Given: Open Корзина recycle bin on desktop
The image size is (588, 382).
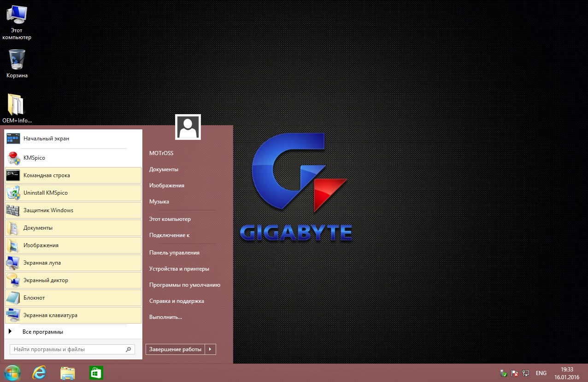Looking at the screenshot, I should point(17,64).
